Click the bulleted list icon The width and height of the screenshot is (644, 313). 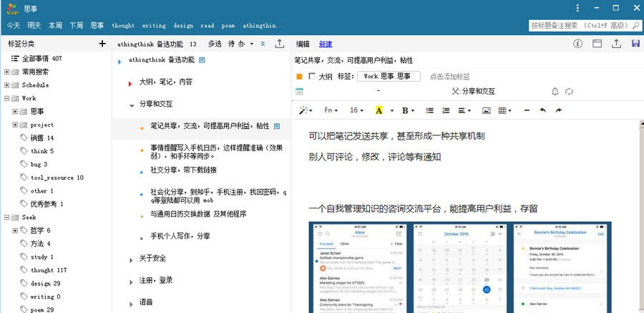(x=430, y=110)
